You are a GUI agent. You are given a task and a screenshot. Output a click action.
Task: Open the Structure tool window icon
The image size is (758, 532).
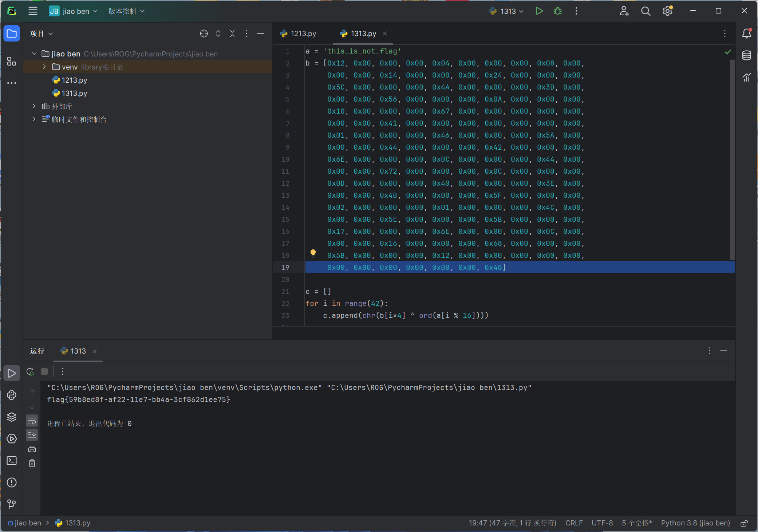12,62
